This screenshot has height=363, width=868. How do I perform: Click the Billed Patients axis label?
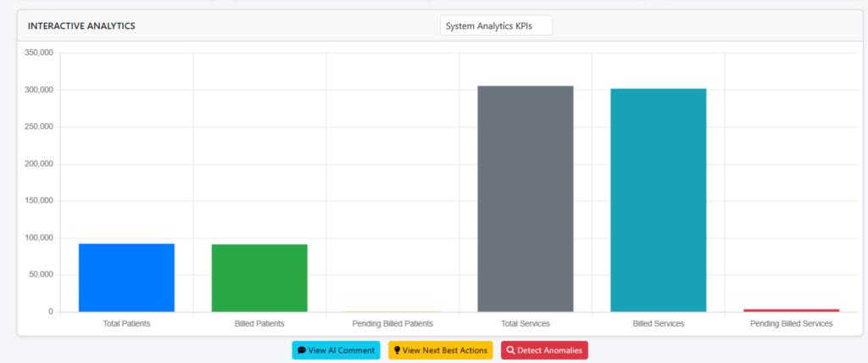[259, 324]
